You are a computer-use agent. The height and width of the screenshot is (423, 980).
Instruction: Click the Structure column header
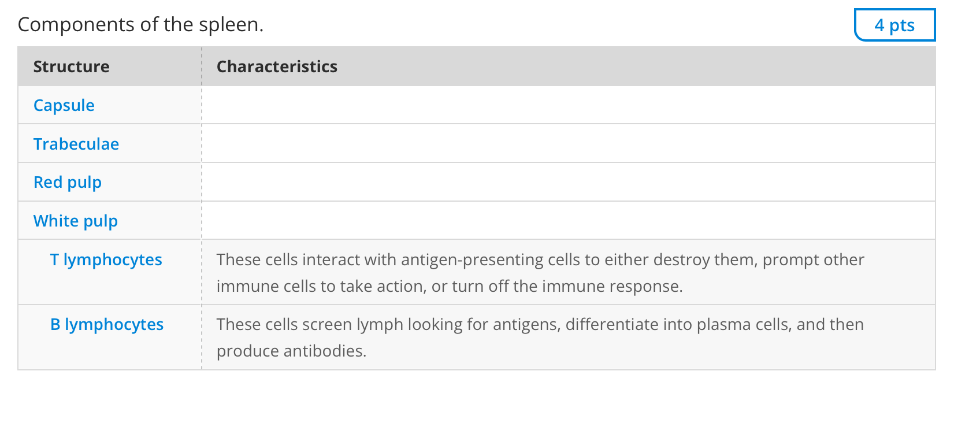tap(71, 66)
